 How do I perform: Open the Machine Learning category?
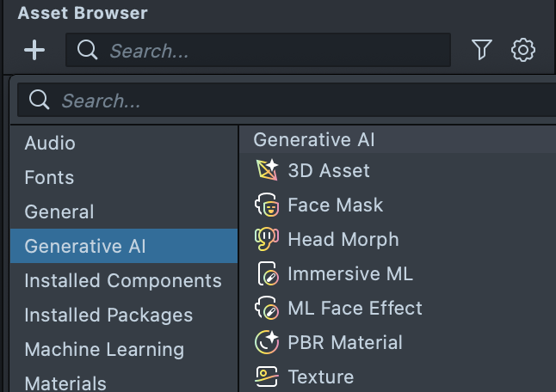(104, 349)
